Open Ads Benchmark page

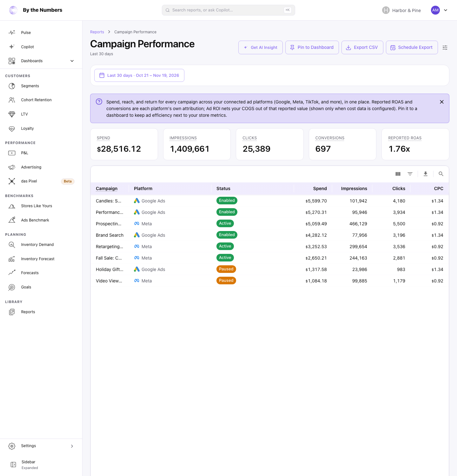(41, 220)
